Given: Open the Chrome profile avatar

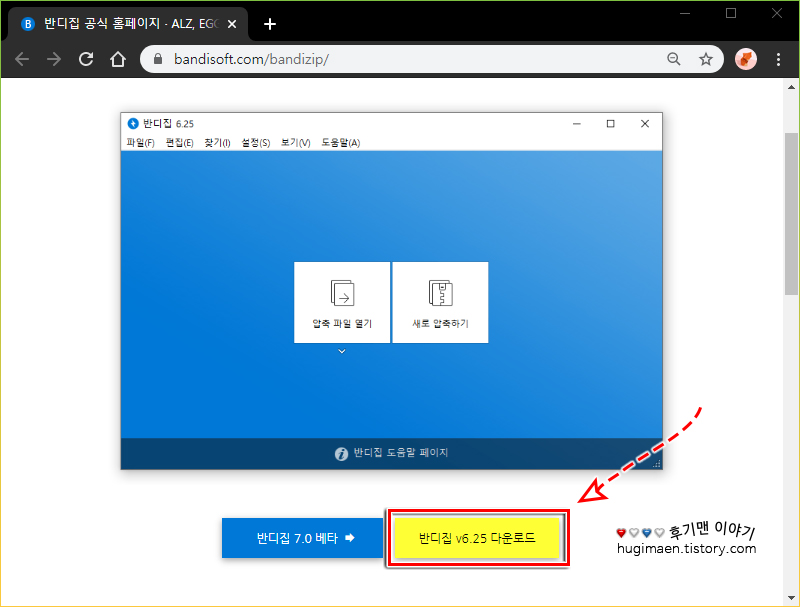Looking at the screenshot, I should click(x=745, y=59).
